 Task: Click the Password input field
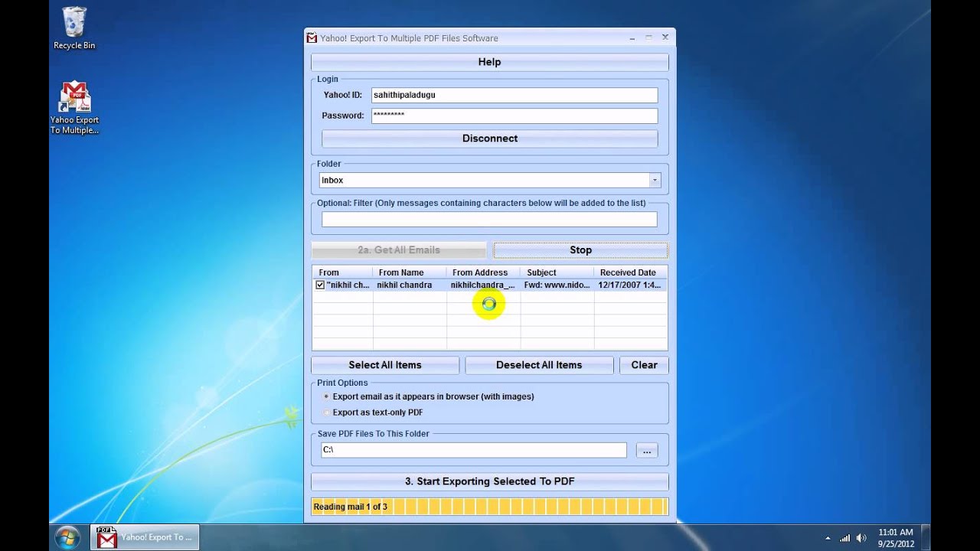tap(514, 116)
